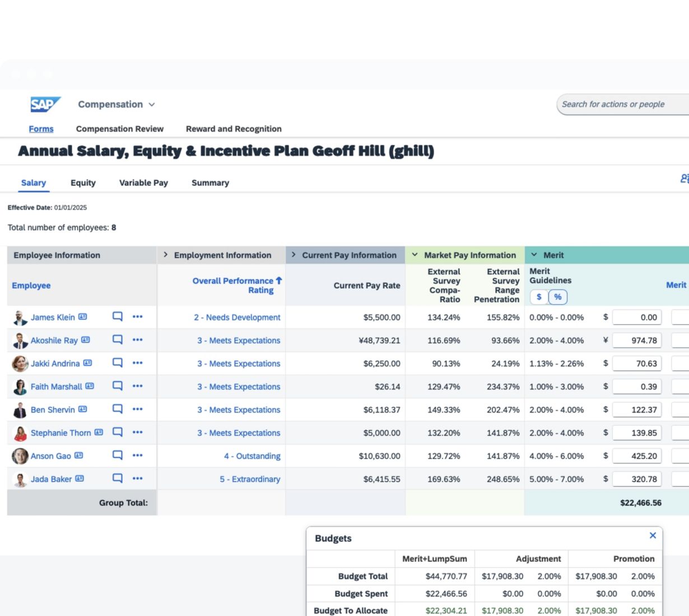Expand the Employment Information column group
The image size is (689, 616).
[x=166, y=255]
